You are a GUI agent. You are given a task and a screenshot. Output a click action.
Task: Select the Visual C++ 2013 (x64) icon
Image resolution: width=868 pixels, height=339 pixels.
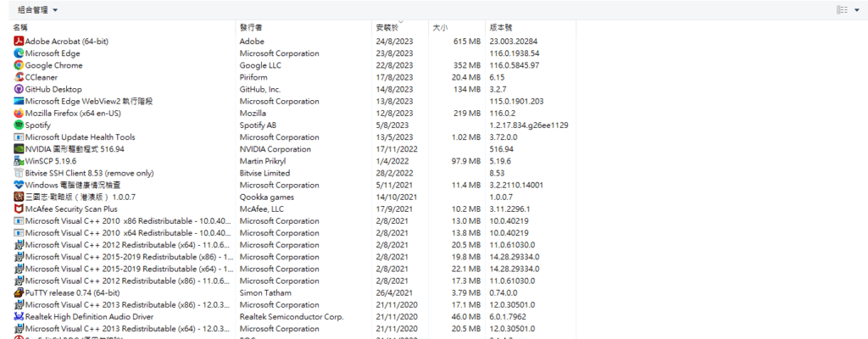pyautogui.click(x=19, y=329)
